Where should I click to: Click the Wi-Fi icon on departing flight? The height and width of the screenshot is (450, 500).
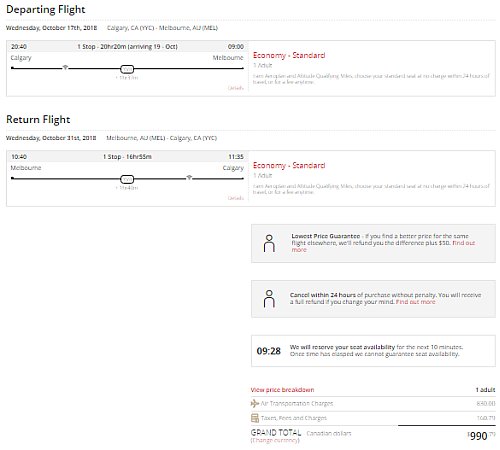point(65,68)
